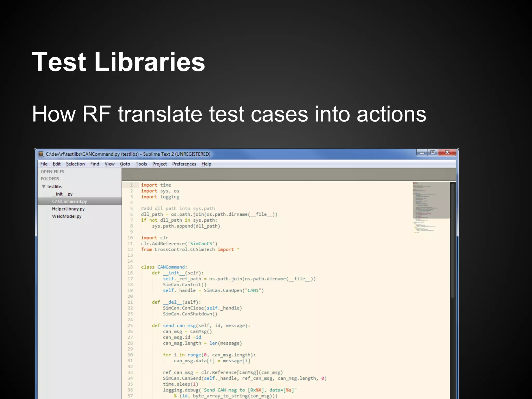Close the Sublime Text window
The image size is (532, 399).
pos(447,152)
